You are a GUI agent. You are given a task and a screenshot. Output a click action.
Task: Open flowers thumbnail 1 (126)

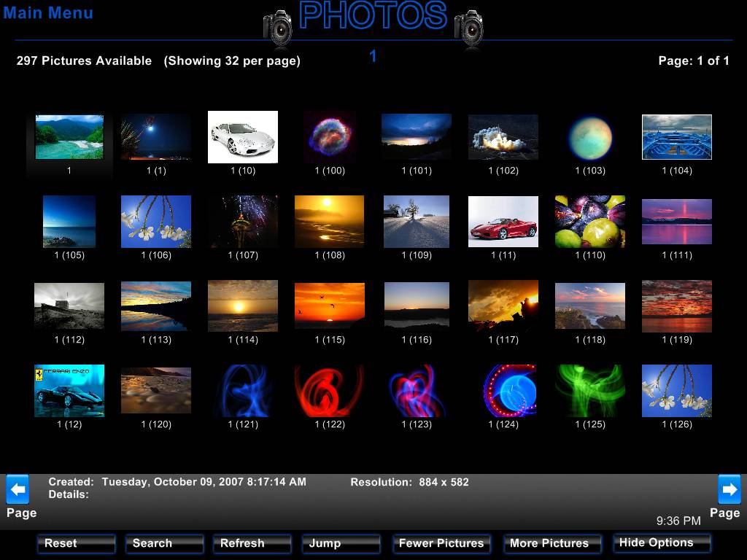[x=677, y=391]
